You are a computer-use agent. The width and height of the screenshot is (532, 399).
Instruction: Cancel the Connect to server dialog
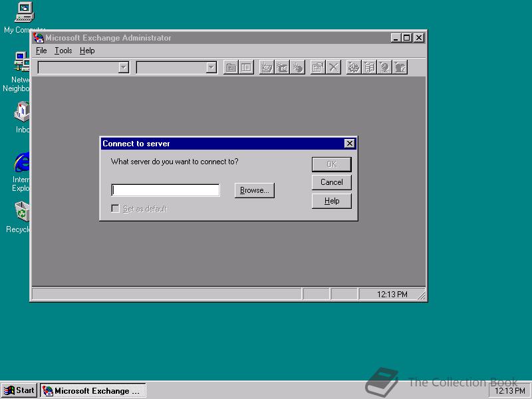coord(331,182)
